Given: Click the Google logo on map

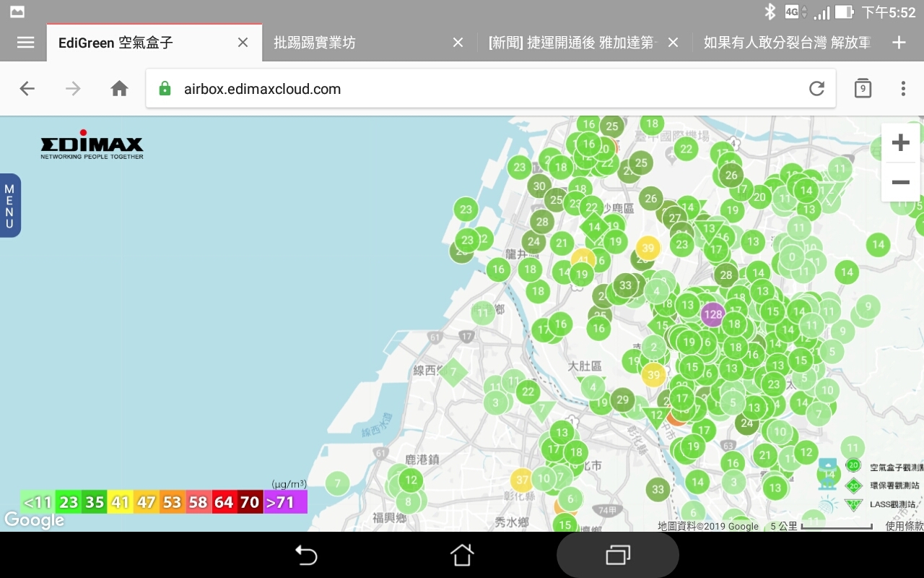Looking at the screenshot, I should [34, 520].
